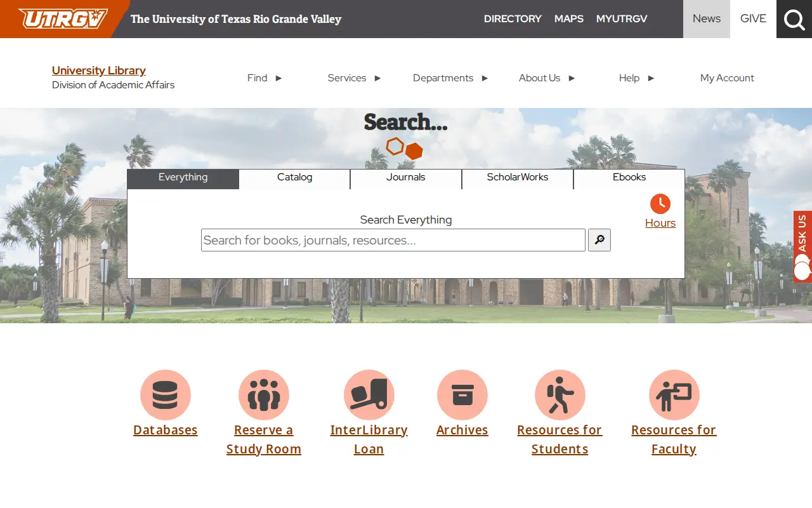This screenshot has height=508, width=812.
Task: Click the Hours text link
Action: 660,223
